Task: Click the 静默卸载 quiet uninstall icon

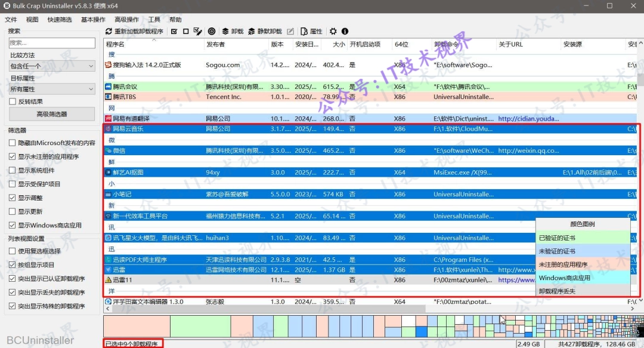Action: click(252, 31)
